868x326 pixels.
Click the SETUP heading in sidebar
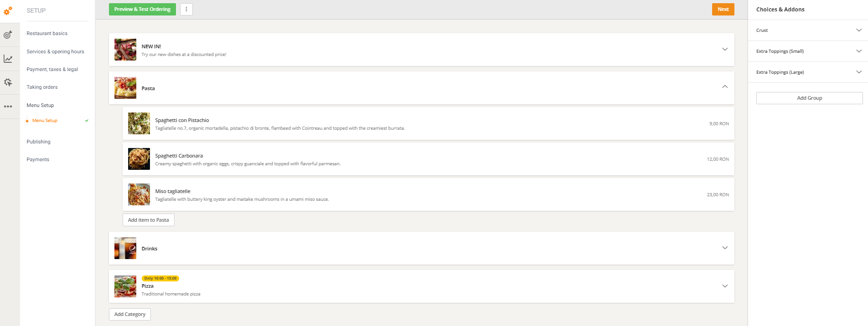[x=36, y=10]
